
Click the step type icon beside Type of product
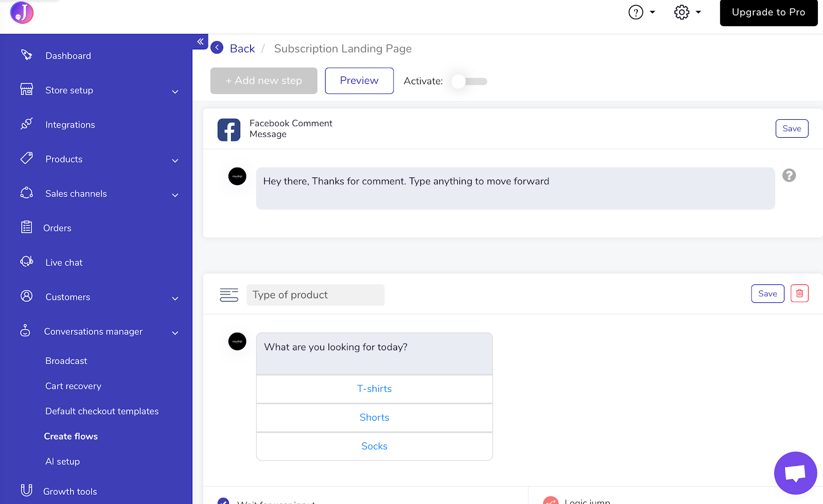[229, 295]
